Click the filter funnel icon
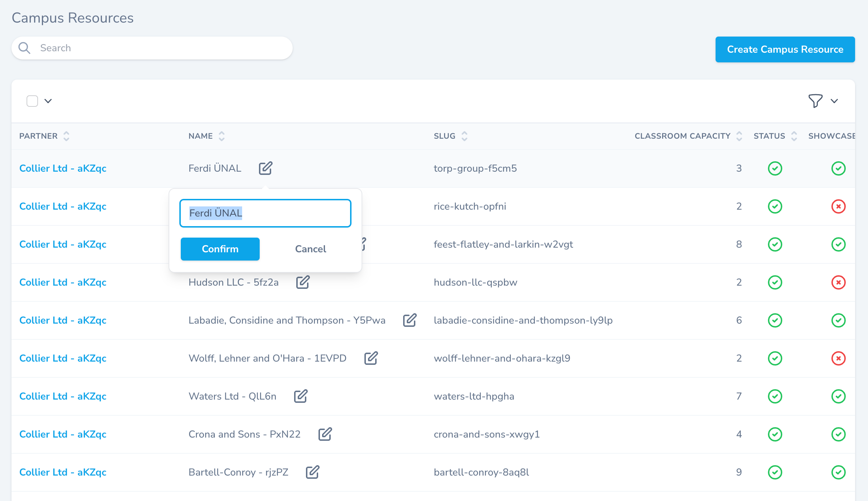The image size is (868, 501). pos(815,101)
